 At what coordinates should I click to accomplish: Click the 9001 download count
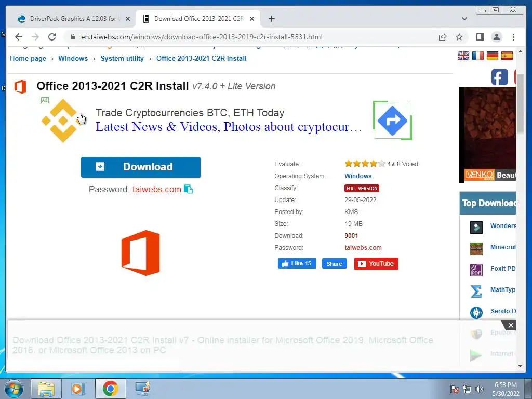point(351,236)
